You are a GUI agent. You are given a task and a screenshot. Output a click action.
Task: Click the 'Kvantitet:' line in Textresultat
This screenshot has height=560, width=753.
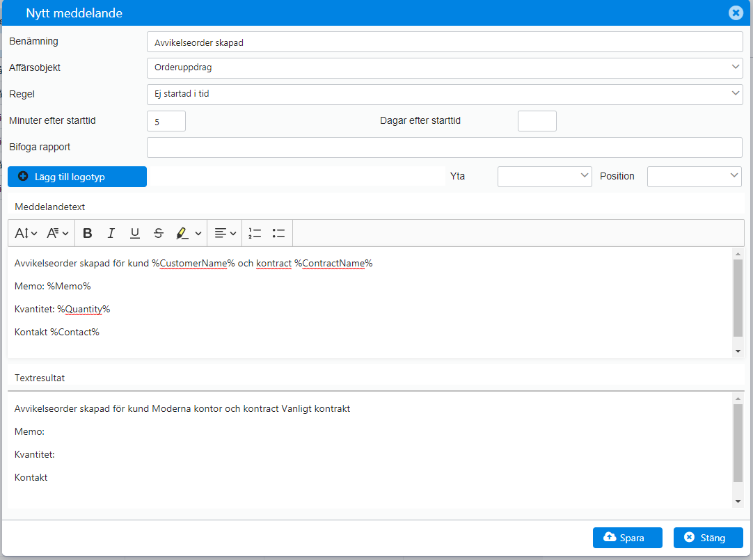click(35, 454)
